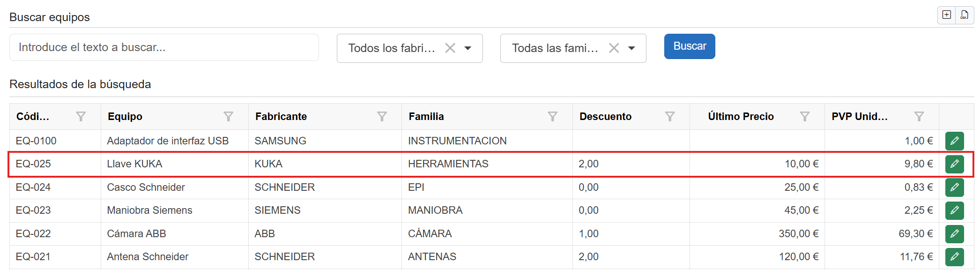Viewport: 980px width, 270px height.
Task: Open filter for the Descuento column
Action: pos(670,116)
